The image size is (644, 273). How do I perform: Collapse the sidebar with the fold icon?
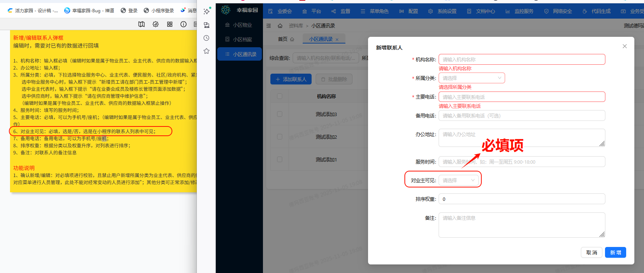tap(269, 26)
